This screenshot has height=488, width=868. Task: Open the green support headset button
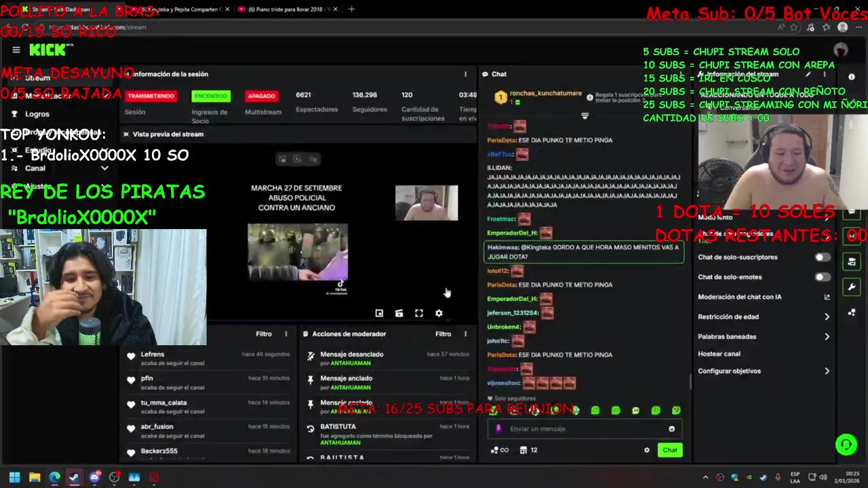[x=846, y=445]
